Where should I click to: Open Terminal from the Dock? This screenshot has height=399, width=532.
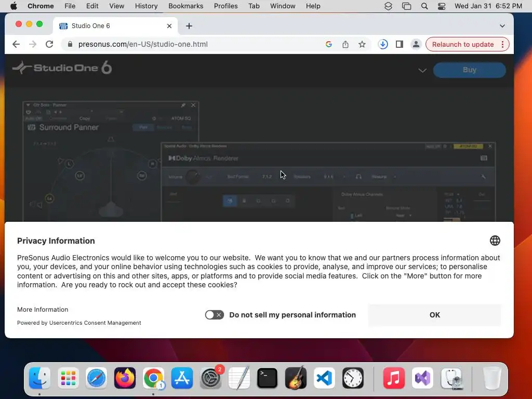(x=268, y=378)
